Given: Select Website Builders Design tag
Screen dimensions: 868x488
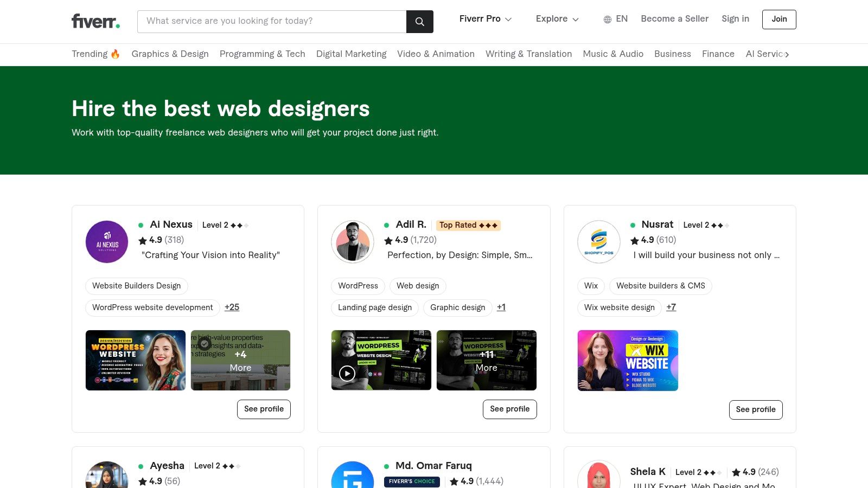Looking at the screenshot, I should 137,286.
